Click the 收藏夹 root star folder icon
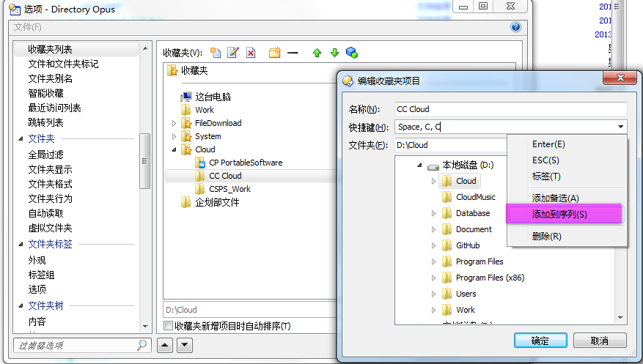Screen dimensions: 643x364 click(172, 70)
